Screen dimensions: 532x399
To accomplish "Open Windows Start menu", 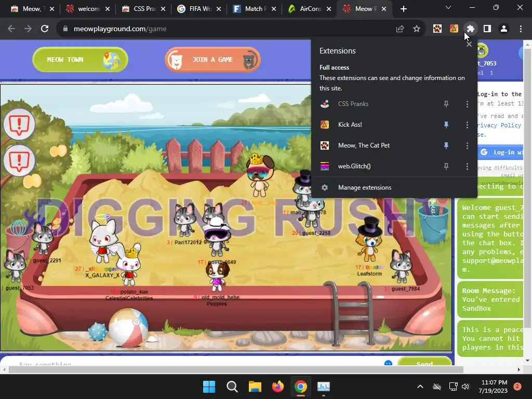I will pyautogui.click(x=209, y=387).
